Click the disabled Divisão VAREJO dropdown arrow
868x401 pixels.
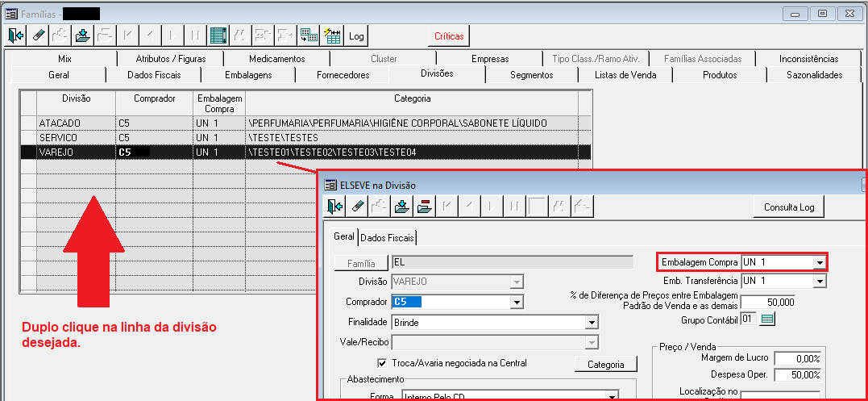517,282
